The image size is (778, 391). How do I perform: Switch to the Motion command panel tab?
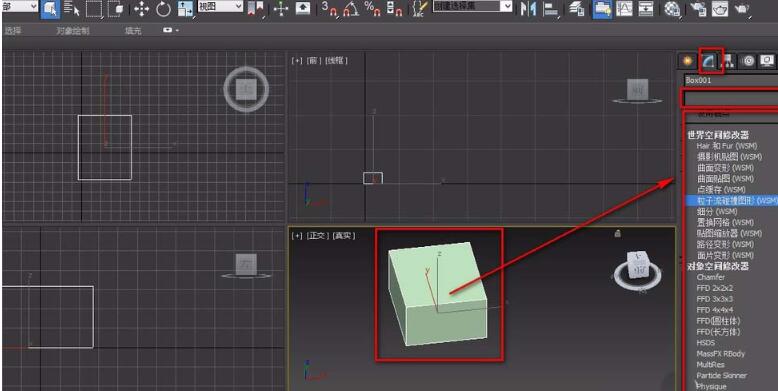[x=748, y=61]
